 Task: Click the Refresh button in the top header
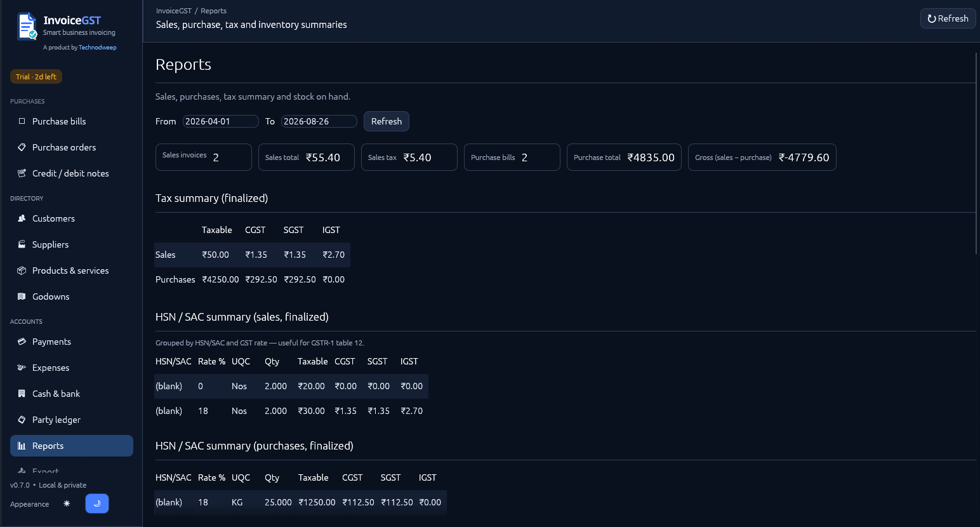(948, 18)
